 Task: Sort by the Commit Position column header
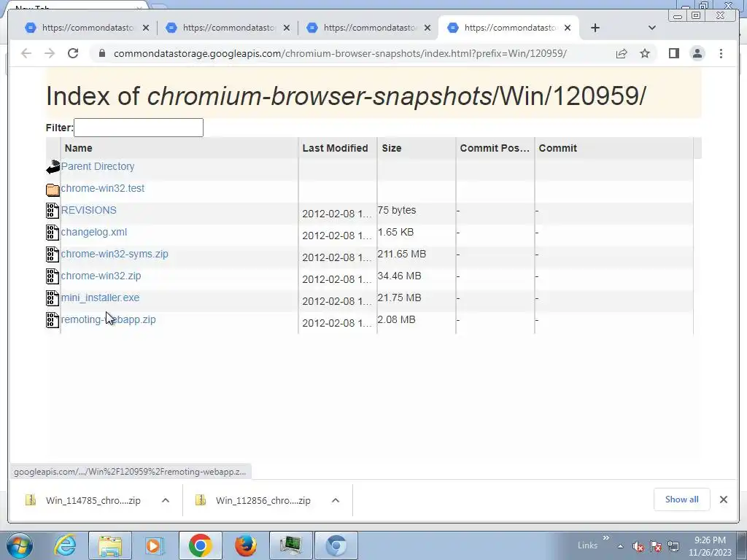[x=495, y=148]
